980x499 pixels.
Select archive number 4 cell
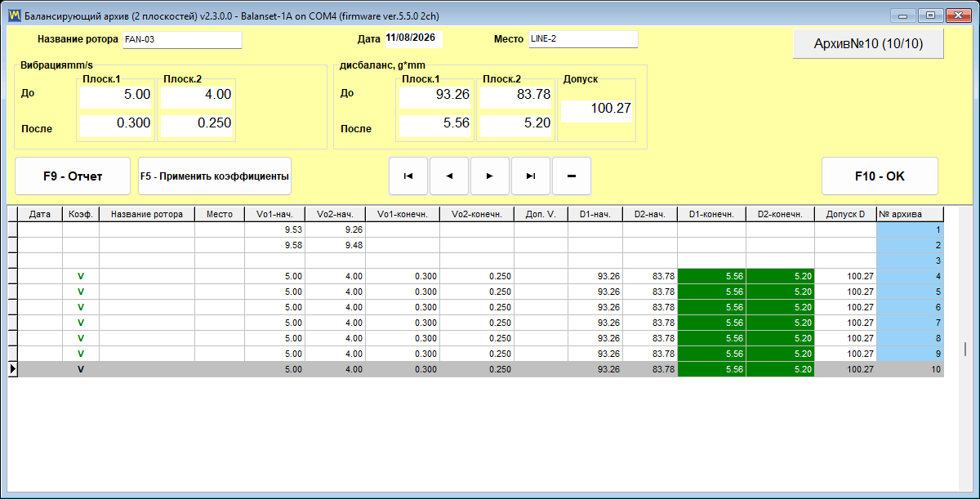910,276
